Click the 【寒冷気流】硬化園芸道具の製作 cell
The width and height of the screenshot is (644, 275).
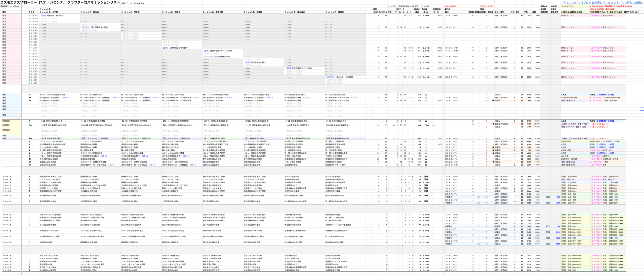coord(95,27)
